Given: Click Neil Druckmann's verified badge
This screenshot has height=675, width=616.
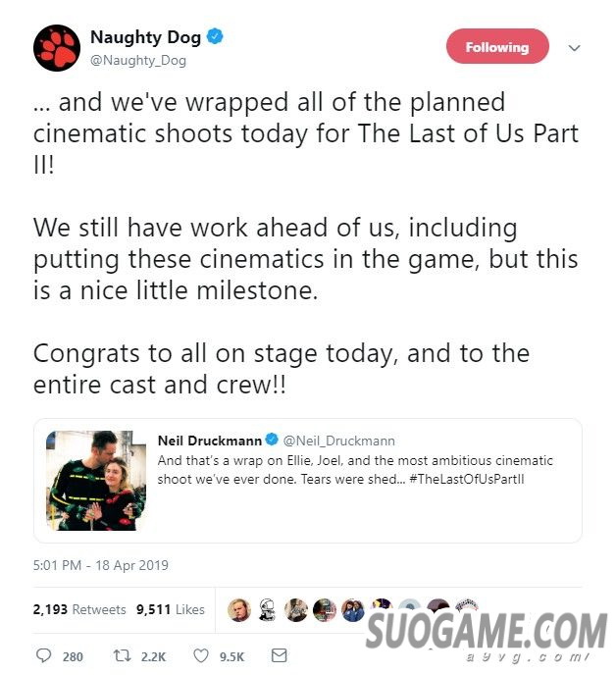Looking at the screenshot, I should tap(272, 440).
